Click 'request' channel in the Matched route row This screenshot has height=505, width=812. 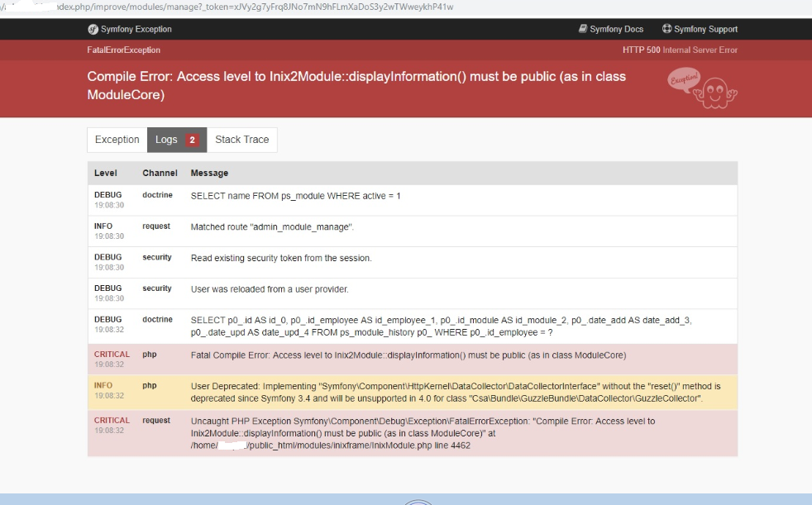pyautogui.click(x=156, y=226)
